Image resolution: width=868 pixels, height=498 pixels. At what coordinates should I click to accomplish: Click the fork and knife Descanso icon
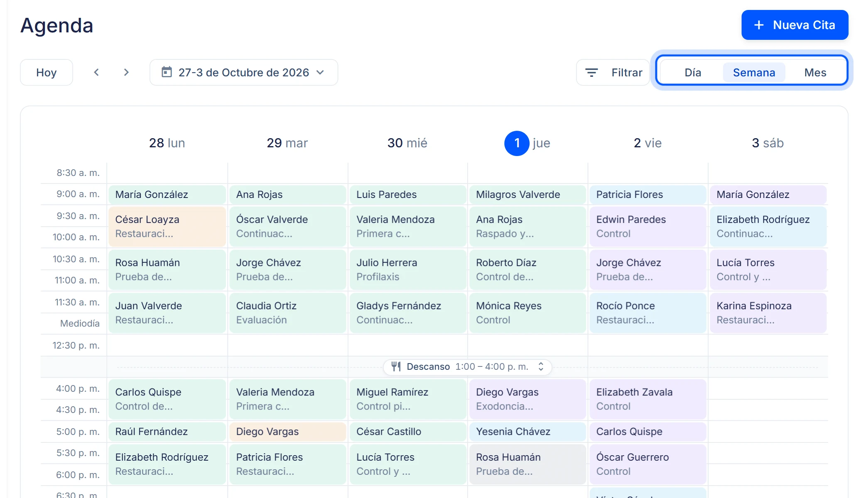pos(396,366)
